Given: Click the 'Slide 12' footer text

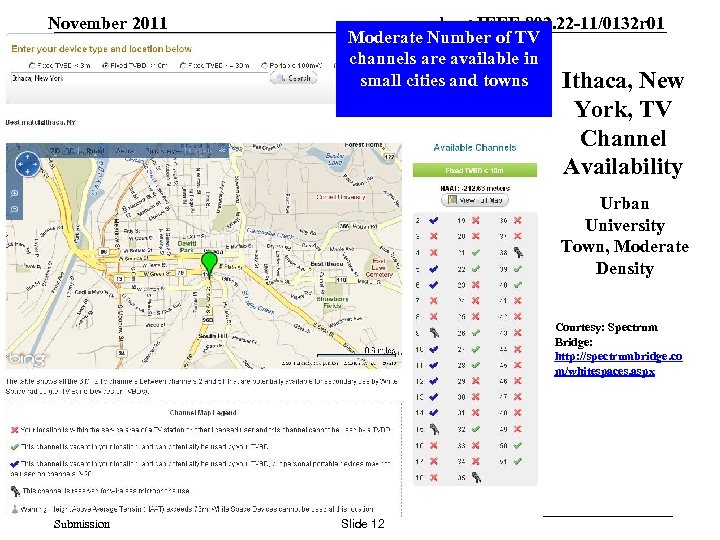Looking at the screenshot, I should pos(362,523).
